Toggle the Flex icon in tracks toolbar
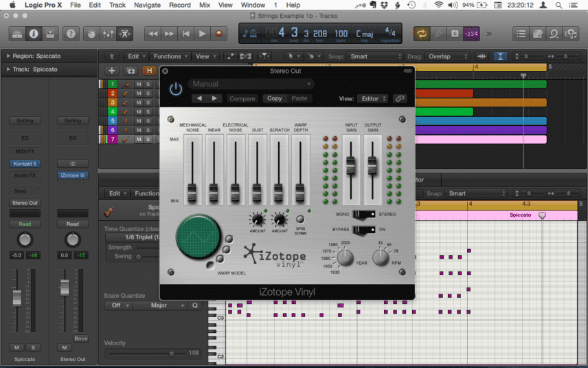The image size is (588, 368). point(246,56)
